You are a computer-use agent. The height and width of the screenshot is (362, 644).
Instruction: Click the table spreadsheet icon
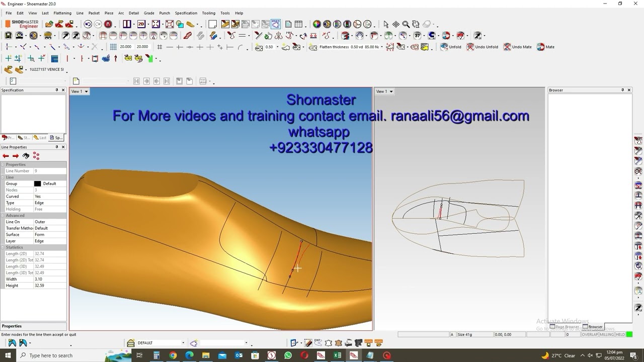click(298, 24)
